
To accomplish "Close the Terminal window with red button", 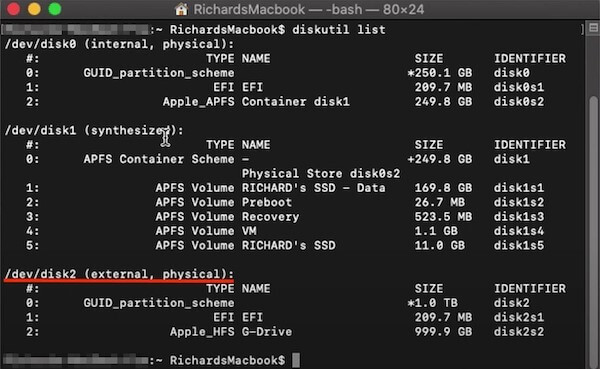I will pos(13,9).
